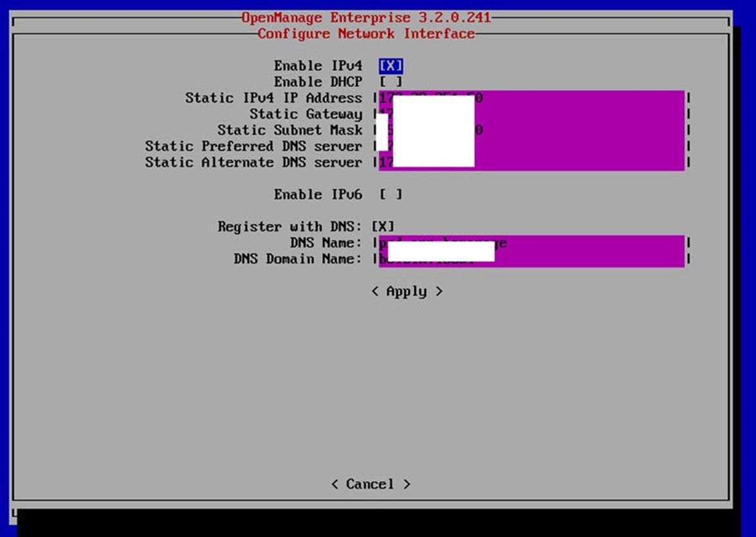Select the DNS Domain Name field

(531, 259)
